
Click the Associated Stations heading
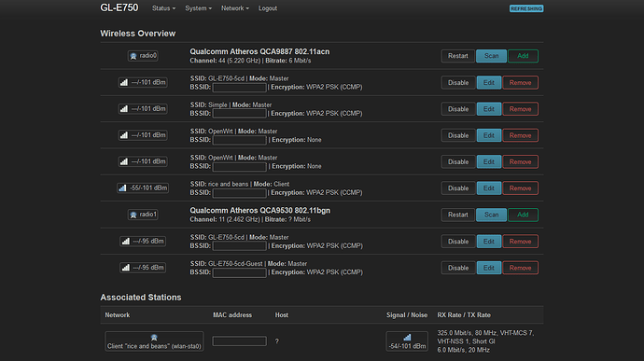[x=141, y=298]
